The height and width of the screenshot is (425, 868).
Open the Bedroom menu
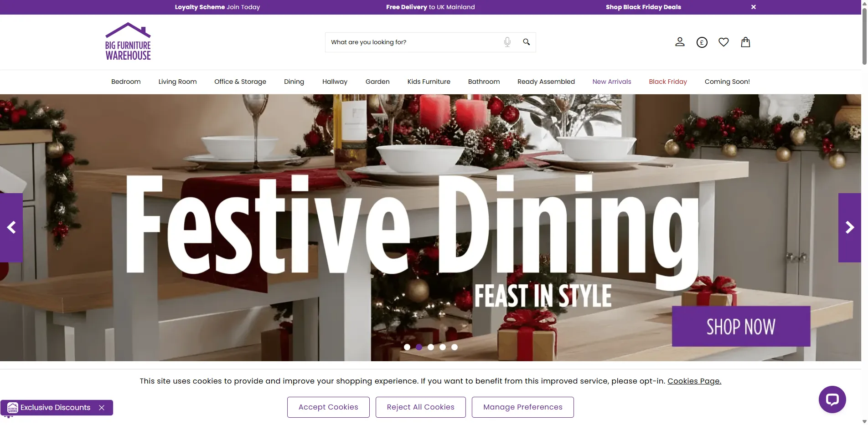126,82
